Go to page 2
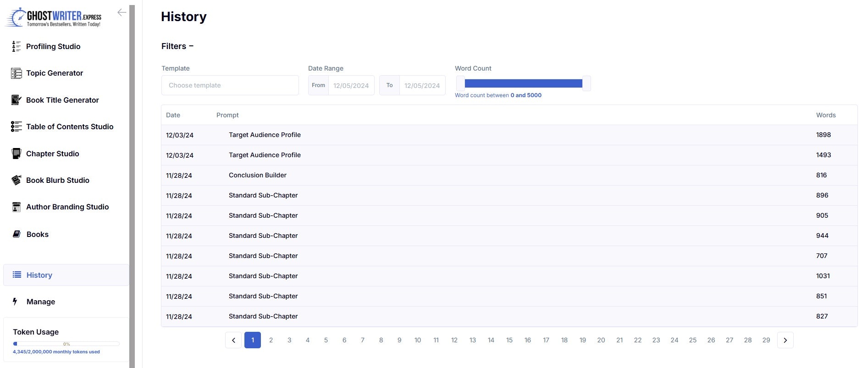The height and width of the screenshot is (368, 868). pos(271,340)
